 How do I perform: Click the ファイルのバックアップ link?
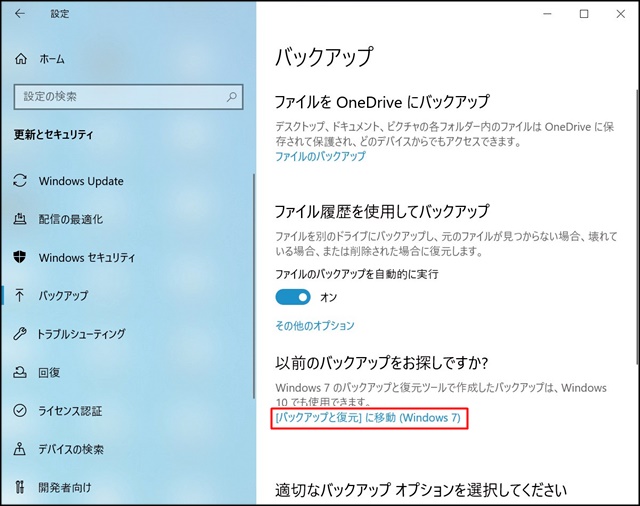tap(320, 156)
